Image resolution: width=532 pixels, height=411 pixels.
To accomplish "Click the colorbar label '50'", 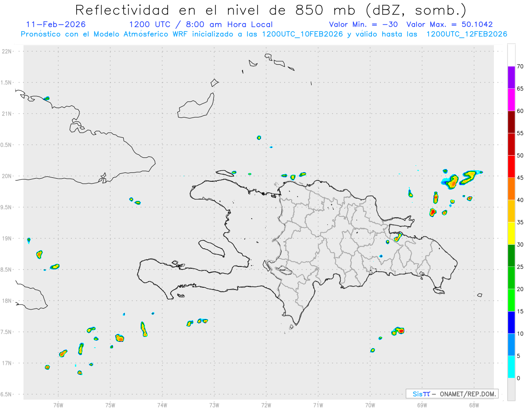I will tap(520, 155).
